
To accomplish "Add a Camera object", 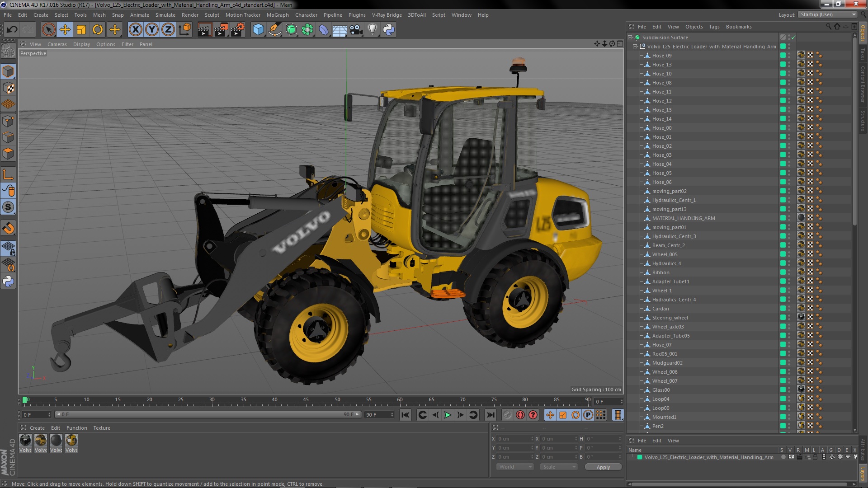I will (356, 30).
